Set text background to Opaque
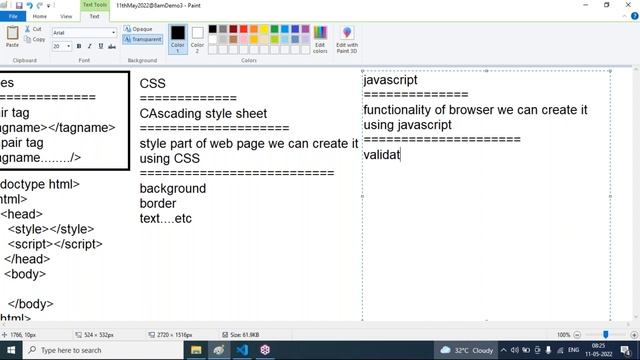 (x=138, y=29)
